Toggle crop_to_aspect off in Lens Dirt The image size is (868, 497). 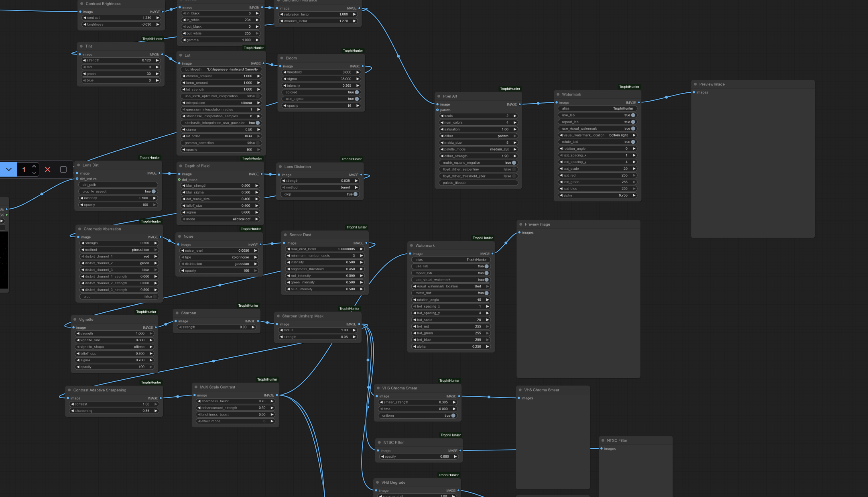(153, 191)
